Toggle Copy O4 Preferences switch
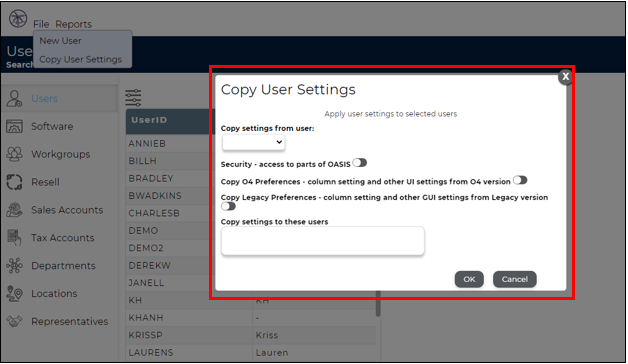Screen dimensions: 628x364 [520, 180]
